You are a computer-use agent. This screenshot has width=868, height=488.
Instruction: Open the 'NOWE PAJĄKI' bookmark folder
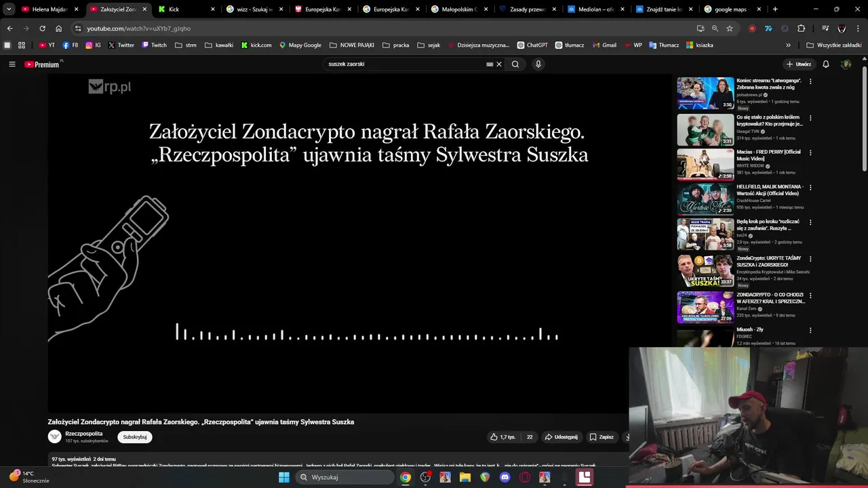tap(352, 45)
